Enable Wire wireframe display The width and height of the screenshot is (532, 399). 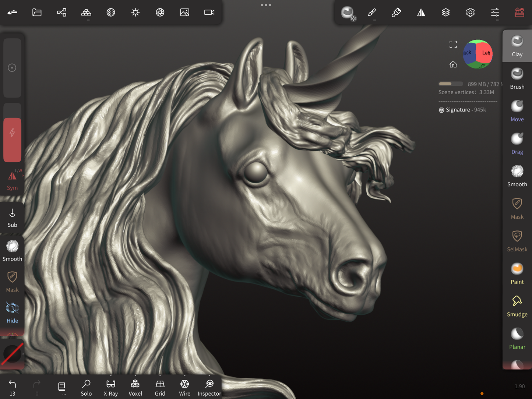pyautogui.click(x=184, y=388)
